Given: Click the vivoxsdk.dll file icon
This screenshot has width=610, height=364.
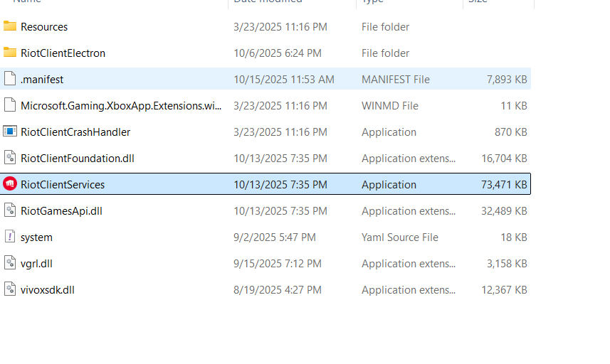Looking at the screenshot, I should pos(10,290).
